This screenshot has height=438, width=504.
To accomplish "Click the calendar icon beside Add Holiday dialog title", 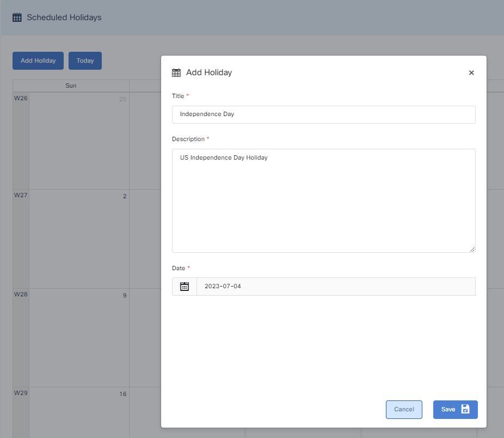I will pyautogui.click(x=176, y=72).
